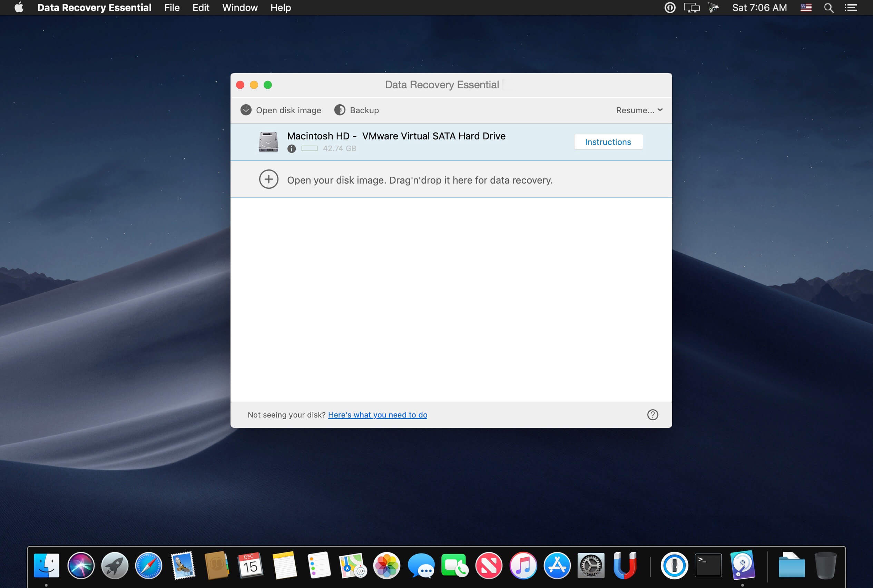This screenshot has height=588, width=873.
Task: Open Reminders from the Dock
Action: 319,565
